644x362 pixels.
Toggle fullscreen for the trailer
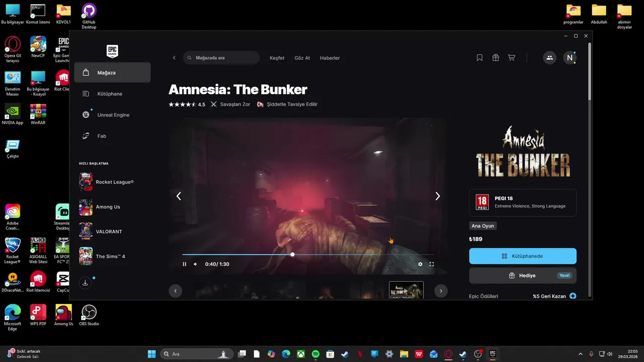[432, 264]
